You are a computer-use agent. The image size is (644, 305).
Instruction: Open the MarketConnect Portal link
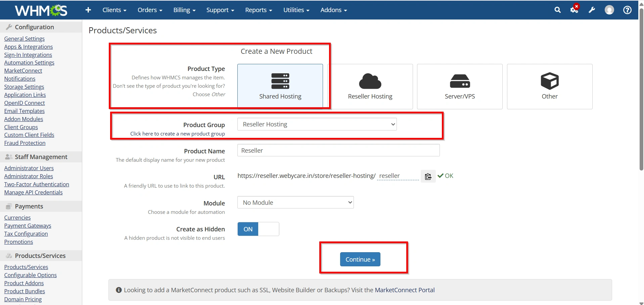(405, 290)
